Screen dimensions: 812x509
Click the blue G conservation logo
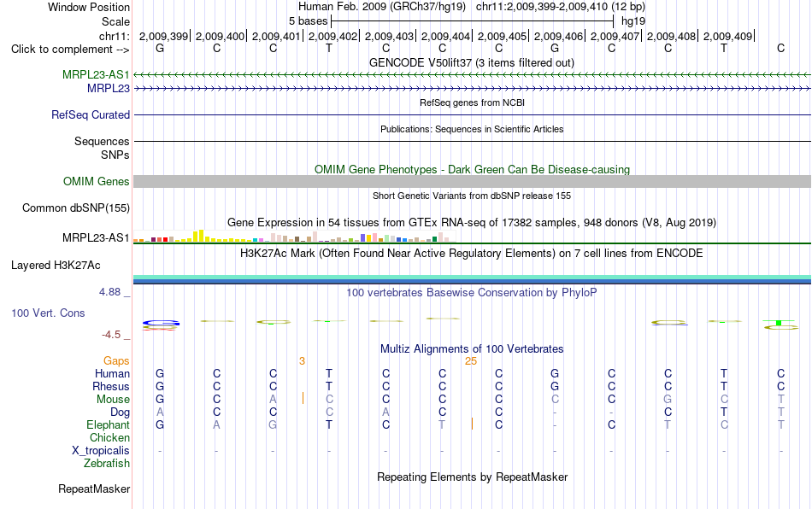[x=161, y=324]
